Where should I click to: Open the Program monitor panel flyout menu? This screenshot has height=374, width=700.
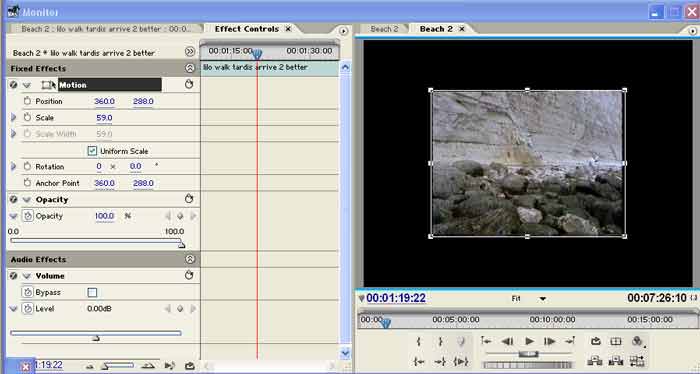(692, 31)
